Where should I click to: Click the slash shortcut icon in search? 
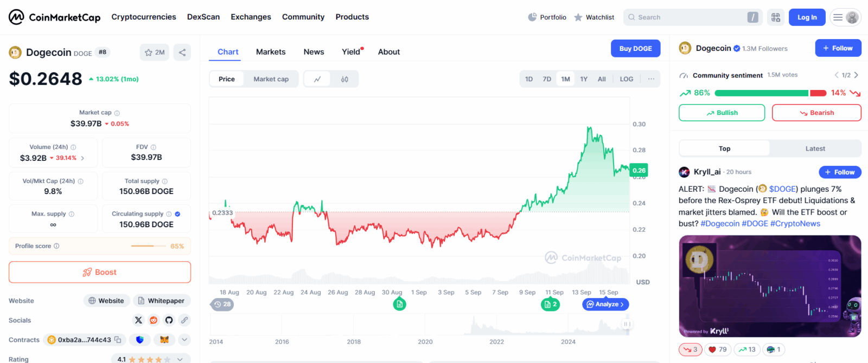click(x=753, y=17)
